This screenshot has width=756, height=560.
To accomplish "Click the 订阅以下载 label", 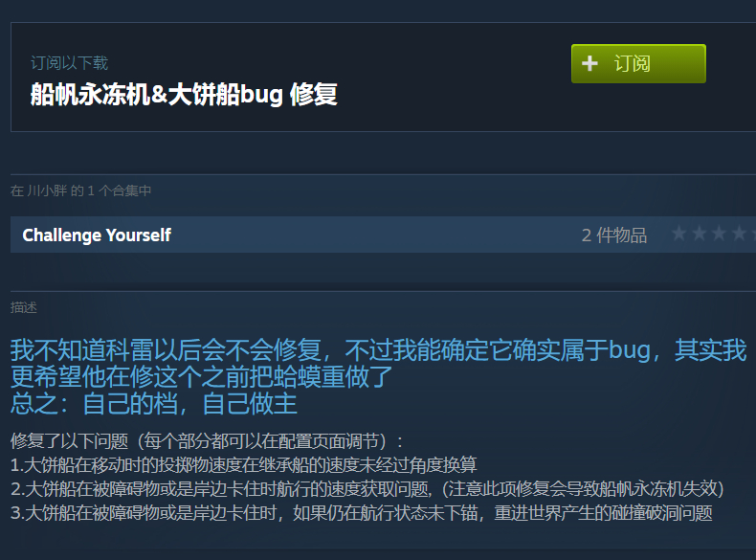I will (x=70, y=63).
